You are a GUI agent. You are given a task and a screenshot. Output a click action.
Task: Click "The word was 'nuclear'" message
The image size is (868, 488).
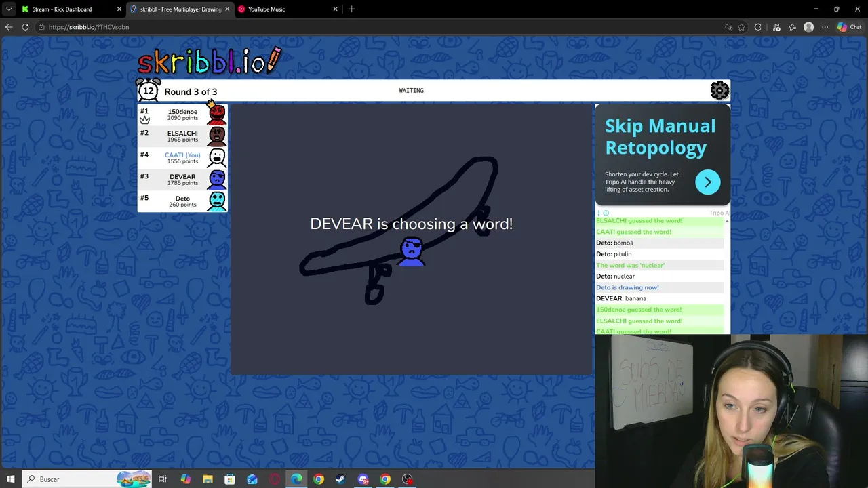(x=630, y=265)
